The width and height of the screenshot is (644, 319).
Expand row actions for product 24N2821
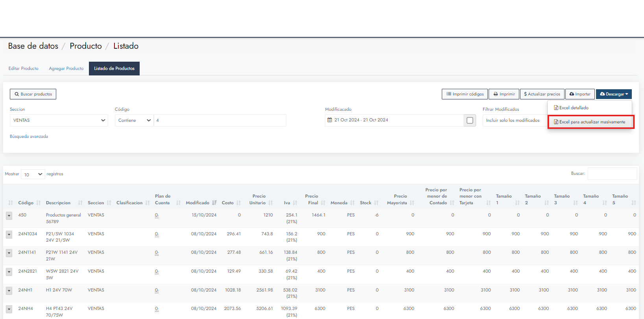click(x=9, y=272)
